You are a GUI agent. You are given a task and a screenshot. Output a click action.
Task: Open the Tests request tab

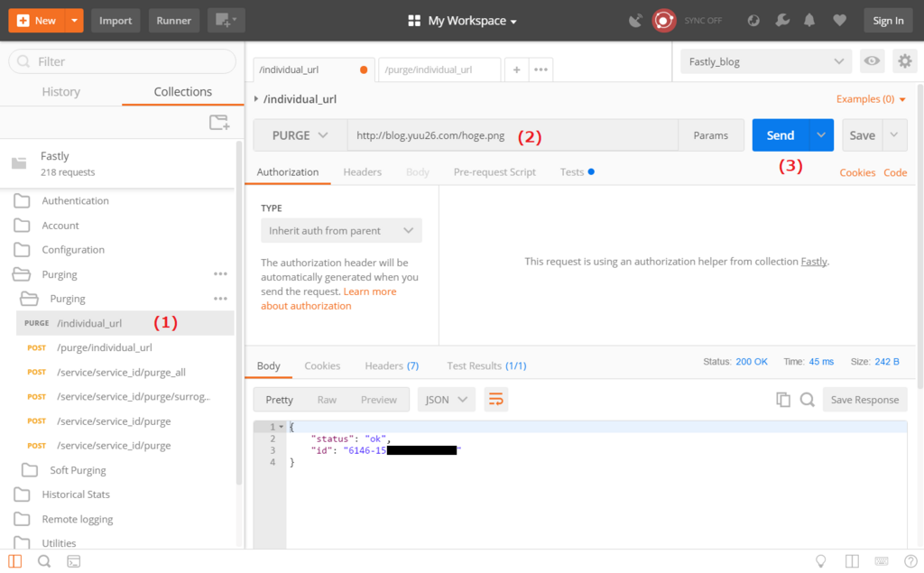pos(577,172)
